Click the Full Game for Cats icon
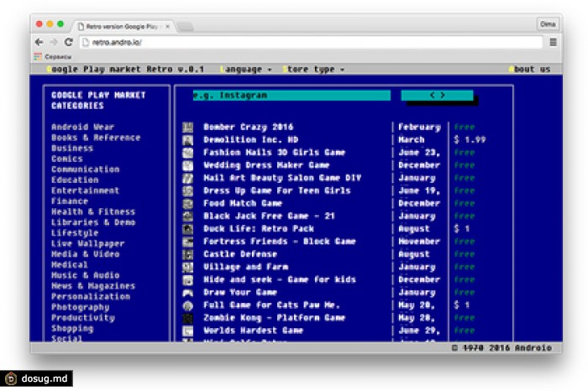The width and height of the screenshot is (588, 391). click(187, 305)
